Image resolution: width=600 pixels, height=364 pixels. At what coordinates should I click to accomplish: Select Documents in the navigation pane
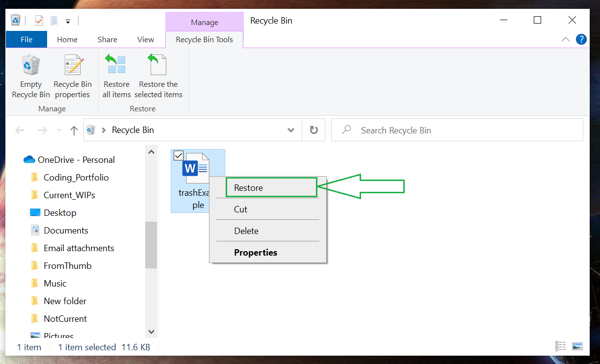[x=66, y=230]
